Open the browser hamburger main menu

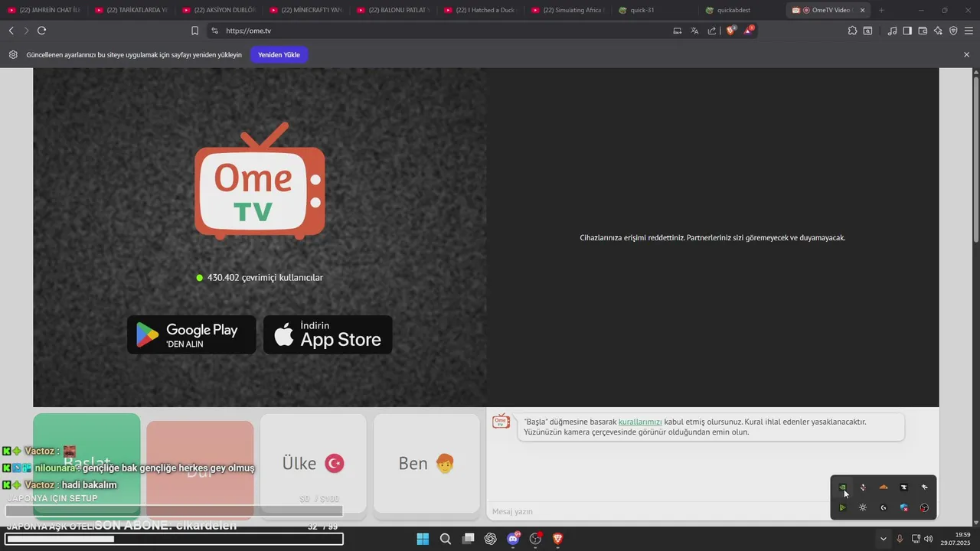(x=969, y=31)
